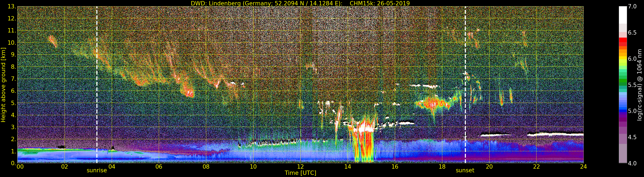Click the "5.0" colorbar tick value
This screenshot has height=177, width=644.
pos(632,111)
